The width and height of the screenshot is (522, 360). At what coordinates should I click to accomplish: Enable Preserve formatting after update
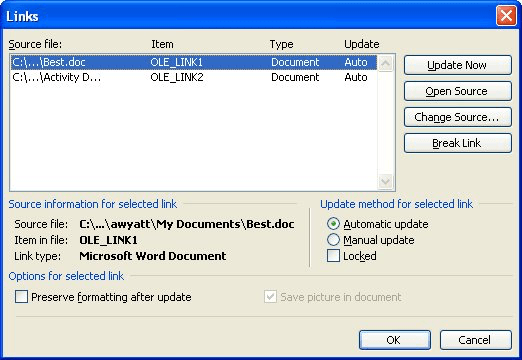(x=21, y=297)
